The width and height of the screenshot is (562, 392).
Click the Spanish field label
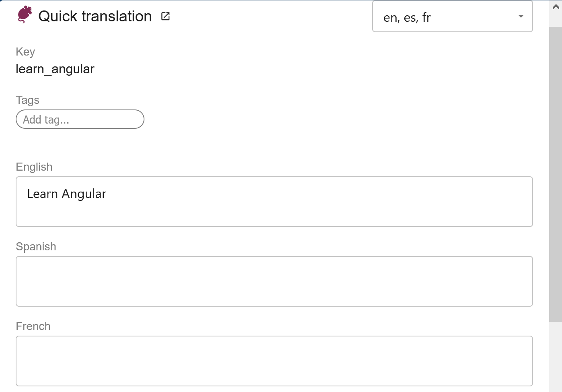click(36, 246)
